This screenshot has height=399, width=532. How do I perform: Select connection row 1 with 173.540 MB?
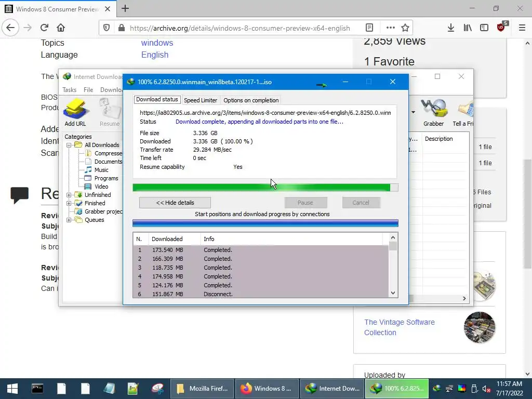pos(261,250)
